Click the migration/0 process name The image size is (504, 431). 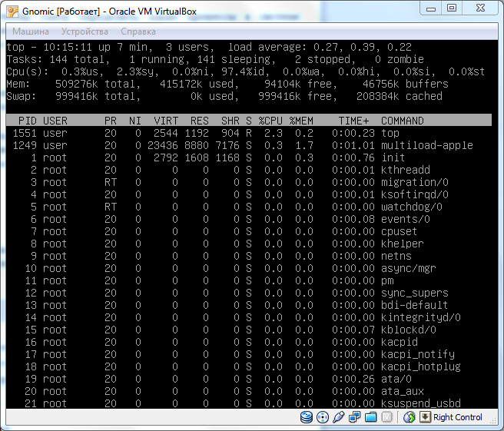click(415, 182)
